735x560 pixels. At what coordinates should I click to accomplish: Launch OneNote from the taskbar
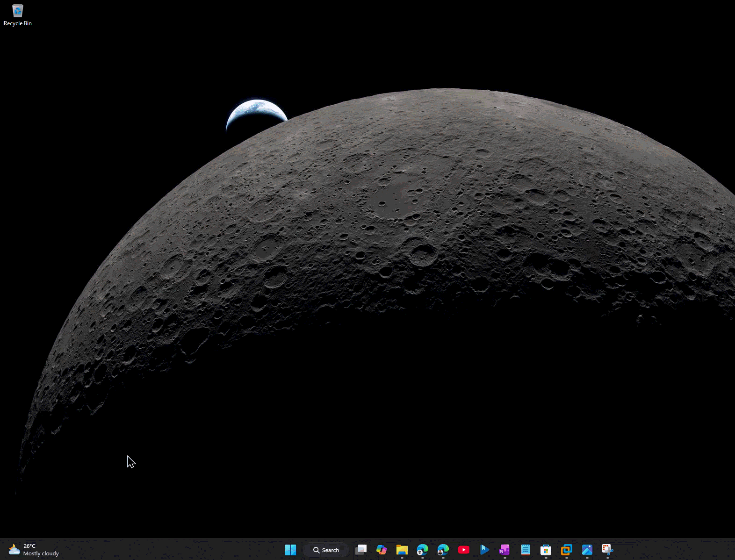click(505, 550)
